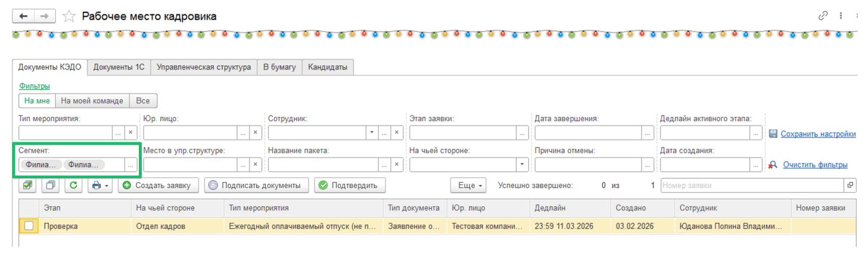
Task: Click the Отдел кадров cell
Action: [178, 226]
